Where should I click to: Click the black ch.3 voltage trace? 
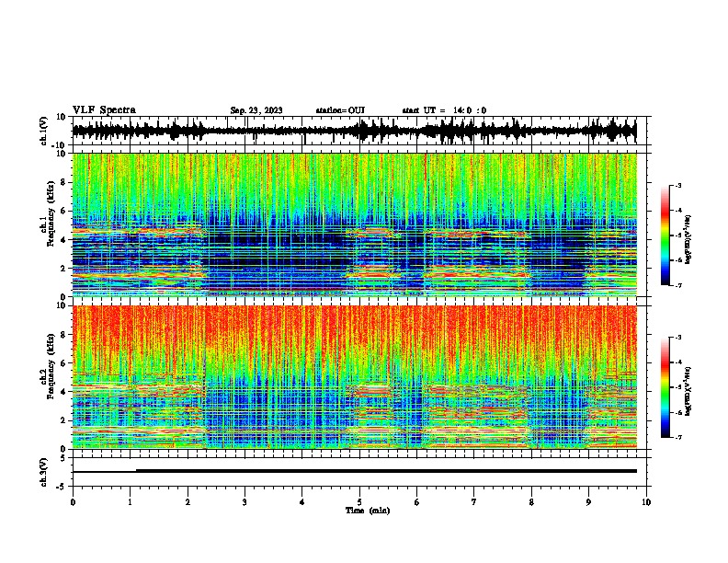[x=355, y=471]
